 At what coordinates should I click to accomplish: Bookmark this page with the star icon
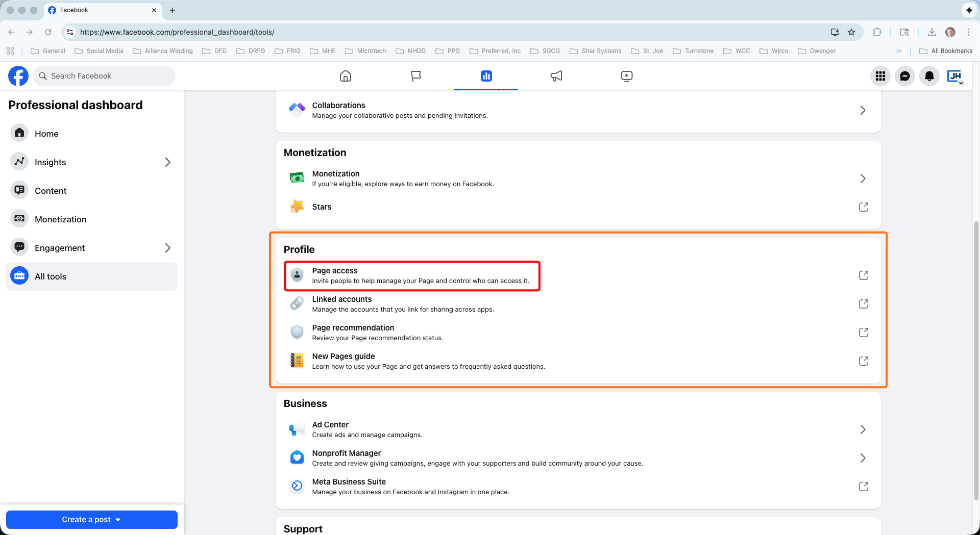pos(851,32)
